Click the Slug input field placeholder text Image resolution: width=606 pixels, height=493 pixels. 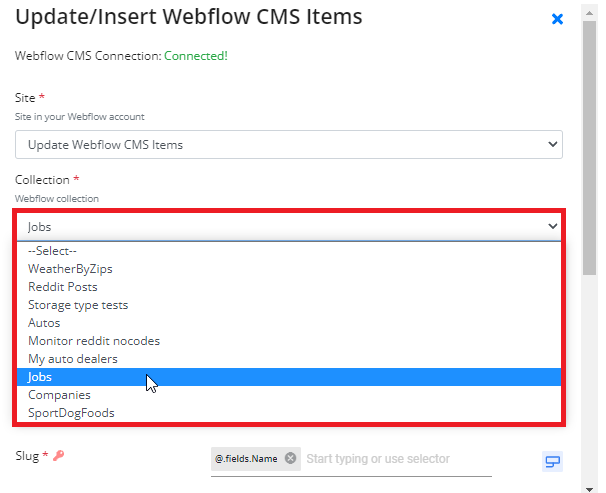[378, 459]
